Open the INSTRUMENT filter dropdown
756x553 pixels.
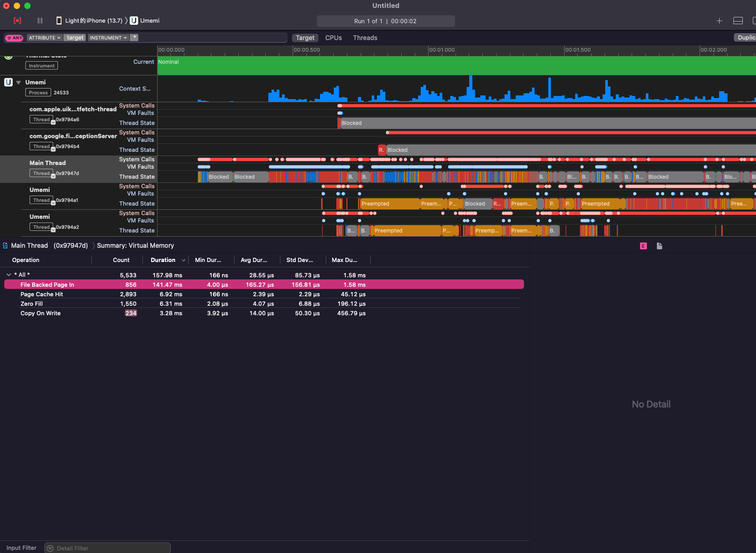coord(108,38)
